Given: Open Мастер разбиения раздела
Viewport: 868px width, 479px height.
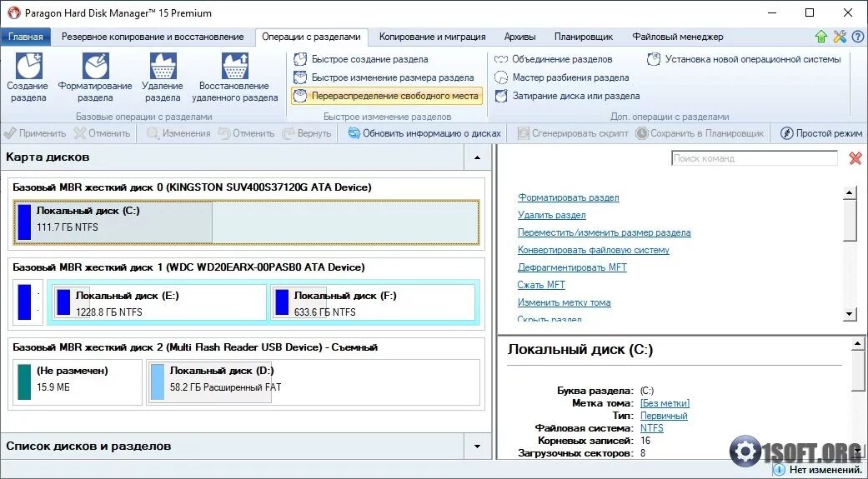Looking at the screenshot, I should pyautogui.click(x=561, y=77).
